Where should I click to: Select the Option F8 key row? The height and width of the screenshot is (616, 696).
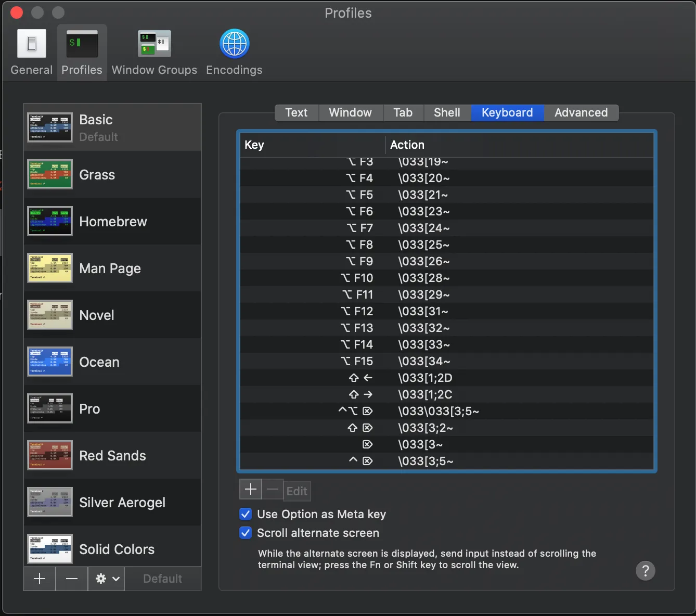[447, 245]
